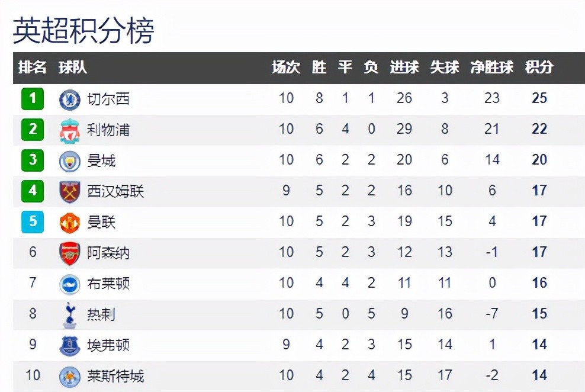Click the Chelsea club crest icon

70,99
